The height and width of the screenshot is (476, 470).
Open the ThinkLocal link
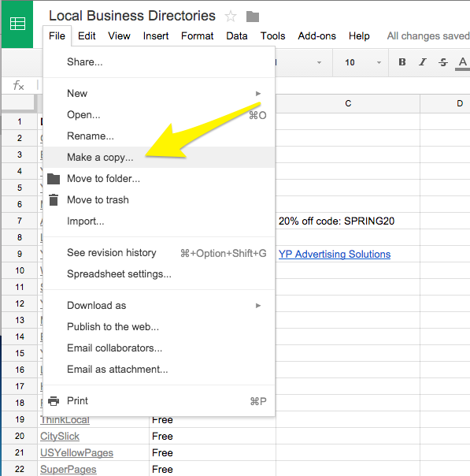click(x=65, y=420)
